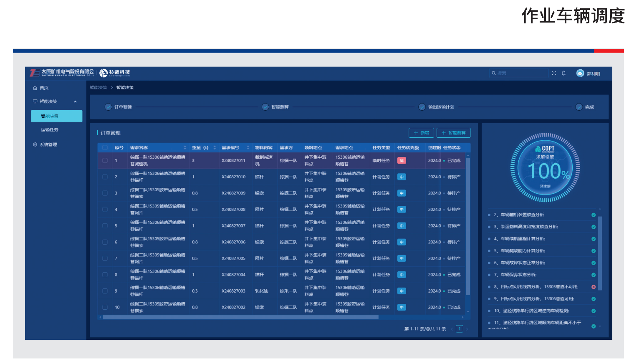This screenshot has height=364, width=629.
Task: Click the 订单新建 step checkmark icon
Action: click(109, 107)
